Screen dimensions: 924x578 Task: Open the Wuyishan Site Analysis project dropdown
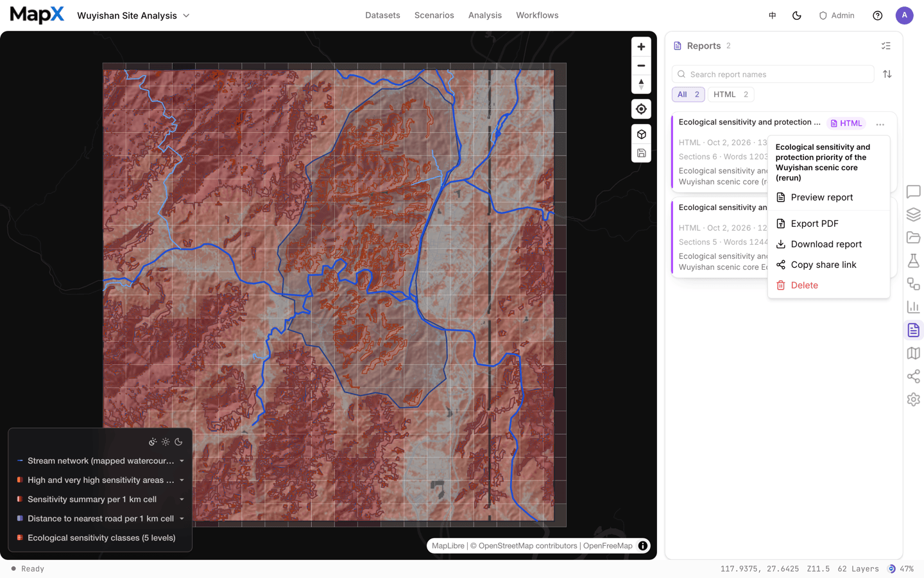coord(133,15)
